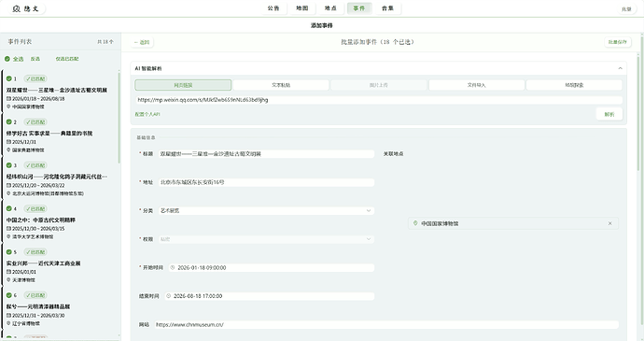Click the pin icon in the 中国国家博物馆 location tag

pos(415,223)
